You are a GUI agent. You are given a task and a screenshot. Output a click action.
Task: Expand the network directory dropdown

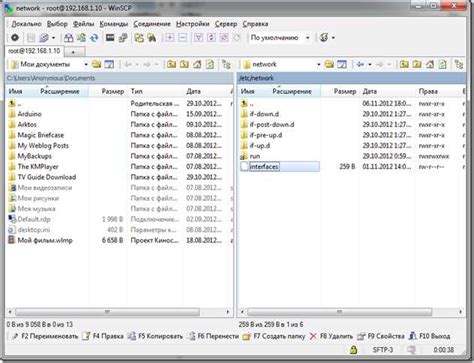(319, 64)
